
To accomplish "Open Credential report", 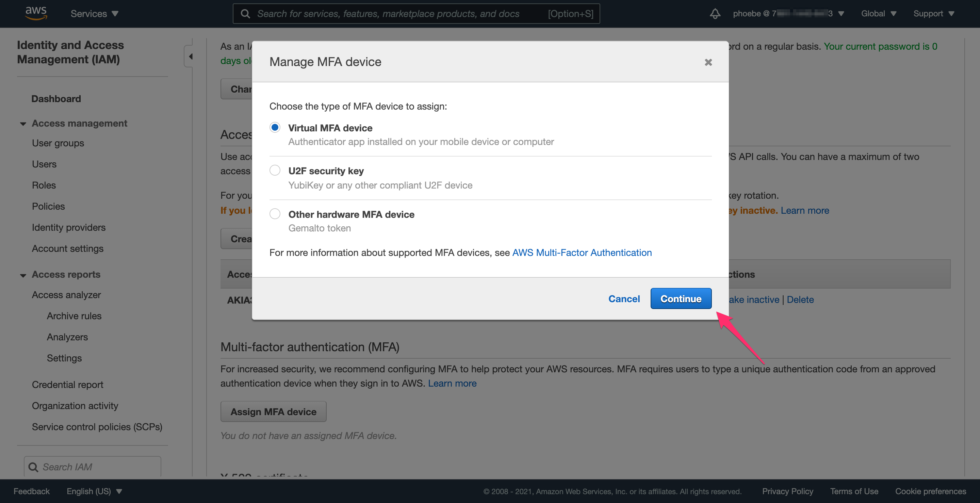I will [67, 385].
